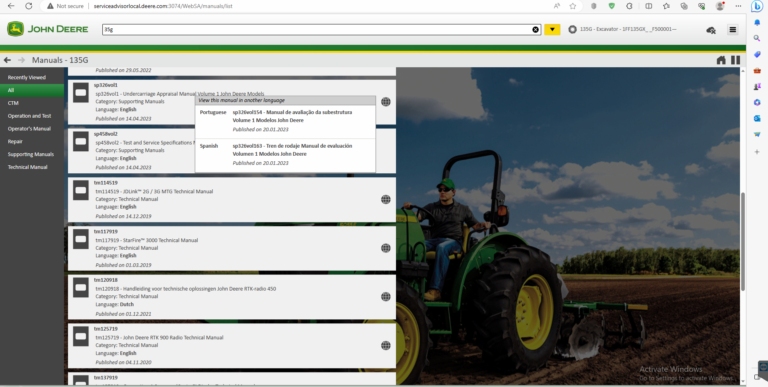
Task: Click sp326vol1 Undercarriage Appraisal Manual title
Action: coord(180,94)
